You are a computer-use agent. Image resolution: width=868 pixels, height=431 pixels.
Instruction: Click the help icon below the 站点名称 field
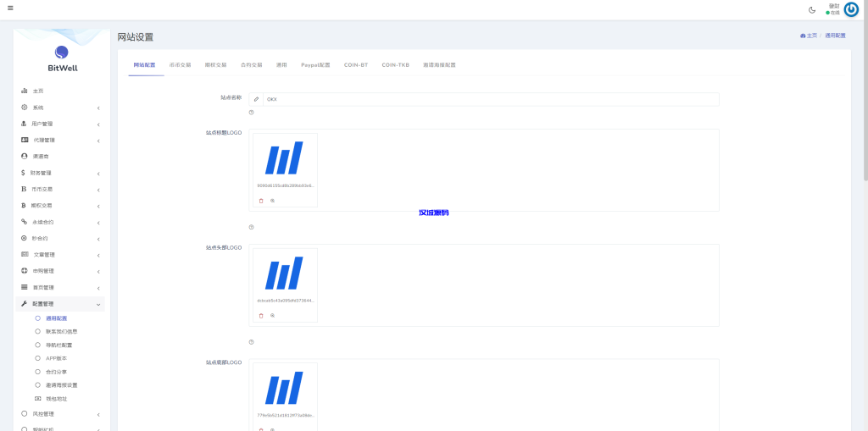tap(252, 112)
